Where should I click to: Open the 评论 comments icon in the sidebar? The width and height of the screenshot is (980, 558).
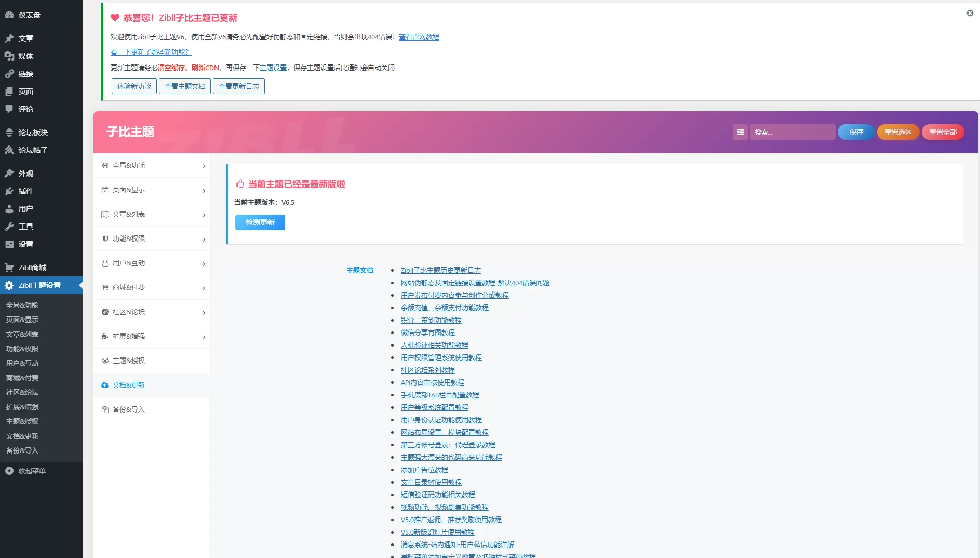9,109
